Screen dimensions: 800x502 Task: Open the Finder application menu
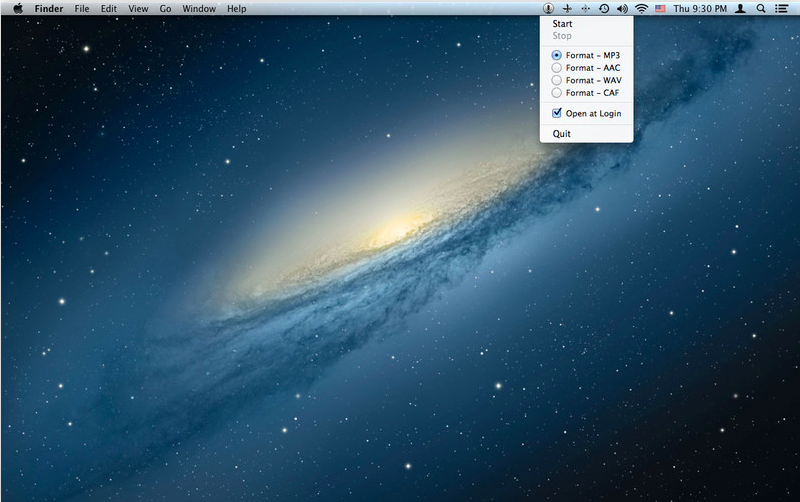(49, 9)
